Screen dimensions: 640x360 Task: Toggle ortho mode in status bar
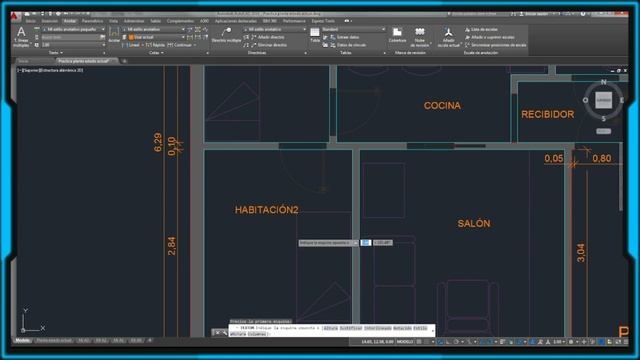coord(448,342)
